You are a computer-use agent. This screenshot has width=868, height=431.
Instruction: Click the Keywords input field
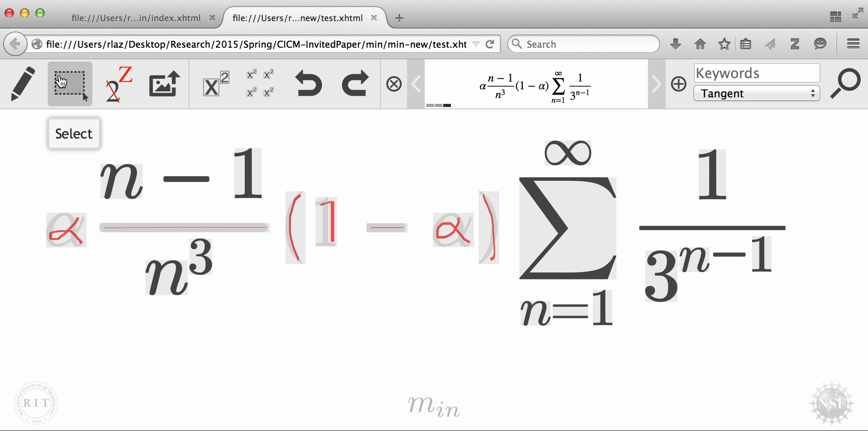pos(756,73)
